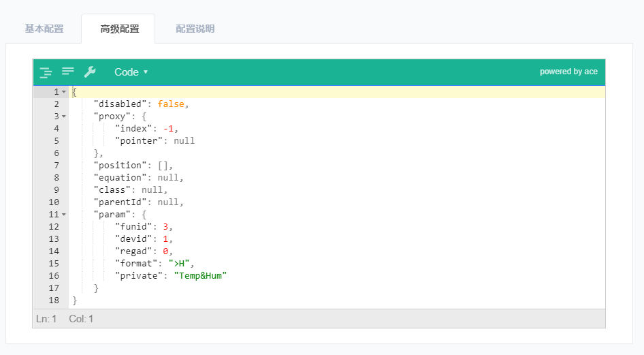This screenshot has width=644, height=355.
Task: Click the "position" key text
Action: coord(120,165)
